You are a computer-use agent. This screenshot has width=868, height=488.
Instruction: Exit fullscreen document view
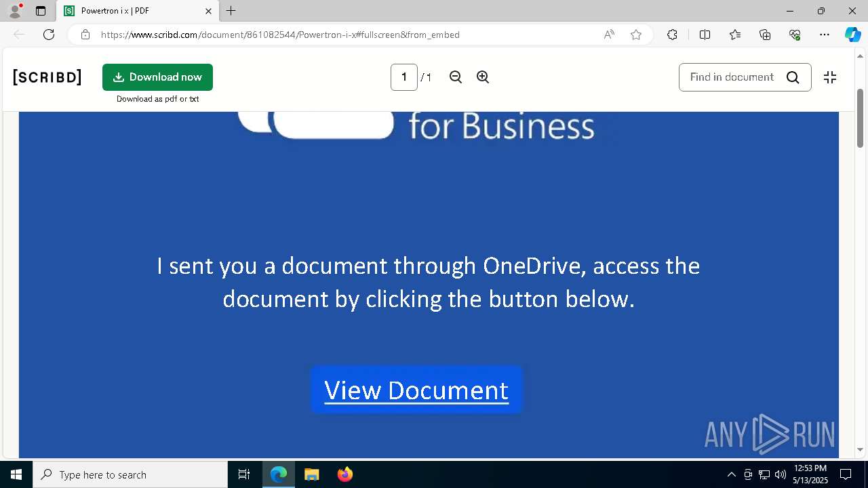pos(830,77)
